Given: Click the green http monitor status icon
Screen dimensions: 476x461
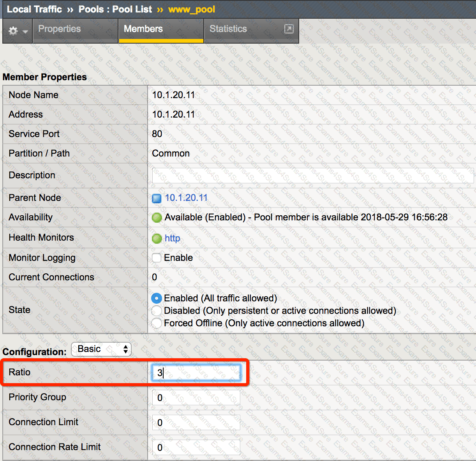Looking at the screenshot, I should pos(157,238).
